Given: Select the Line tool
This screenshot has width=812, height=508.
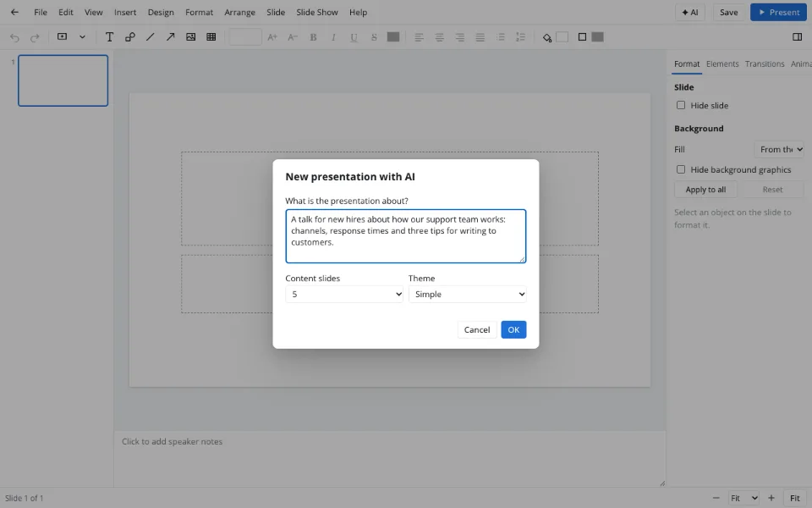Looking at the screenshot, I should 151,36.
